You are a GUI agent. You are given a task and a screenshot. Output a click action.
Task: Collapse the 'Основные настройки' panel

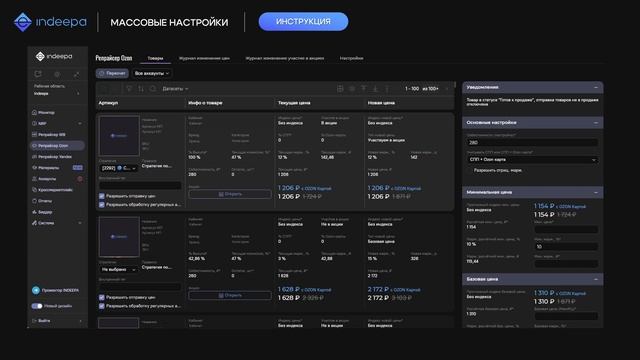click(596, 122)
